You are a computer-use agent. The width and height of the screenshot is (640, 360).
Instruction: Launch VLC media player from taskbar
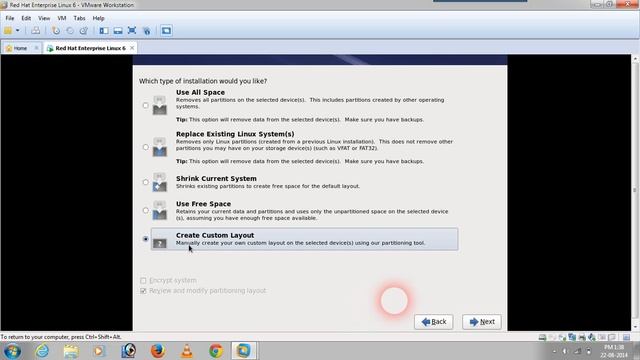click(x=187, y=351)
